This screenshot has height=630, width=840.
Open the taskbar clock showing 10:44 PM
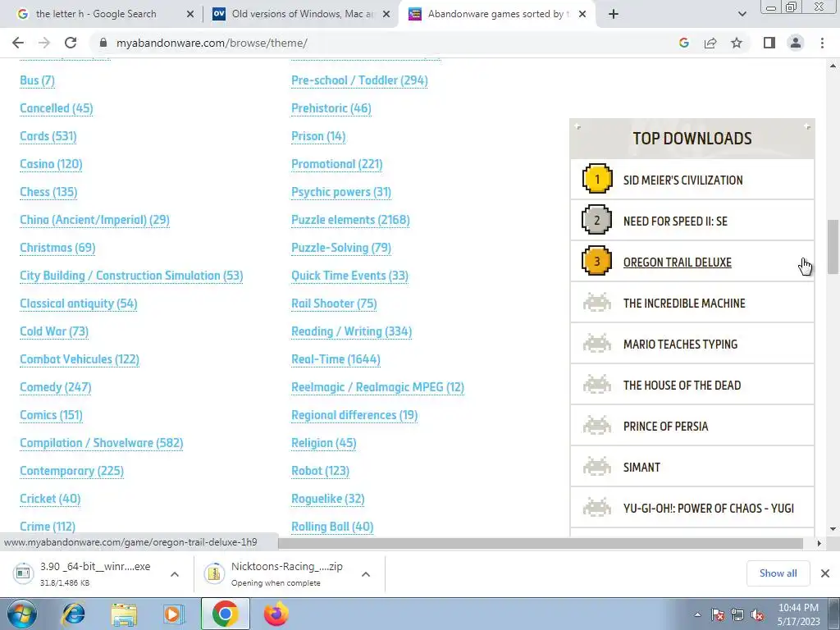[x=799, y=614]
